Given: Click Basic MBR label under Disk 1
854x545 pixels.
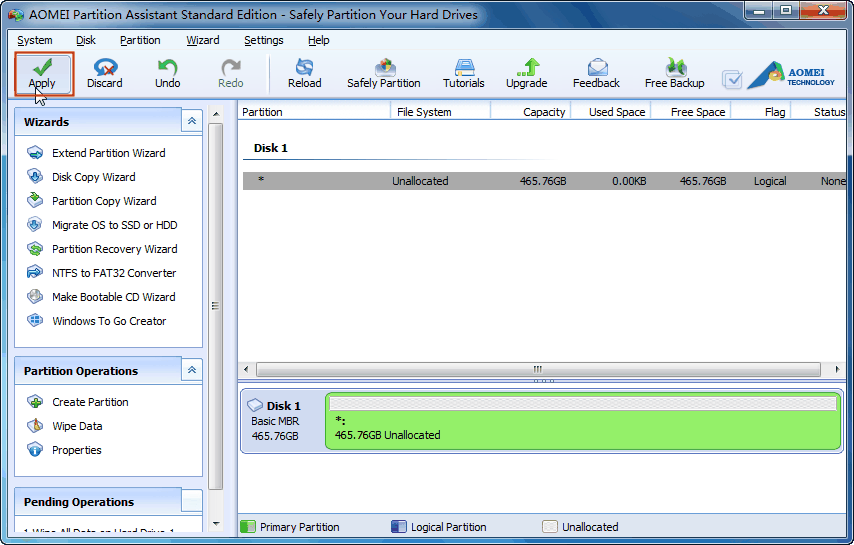Looking at the screenshot, I should (x=275, y=421).
